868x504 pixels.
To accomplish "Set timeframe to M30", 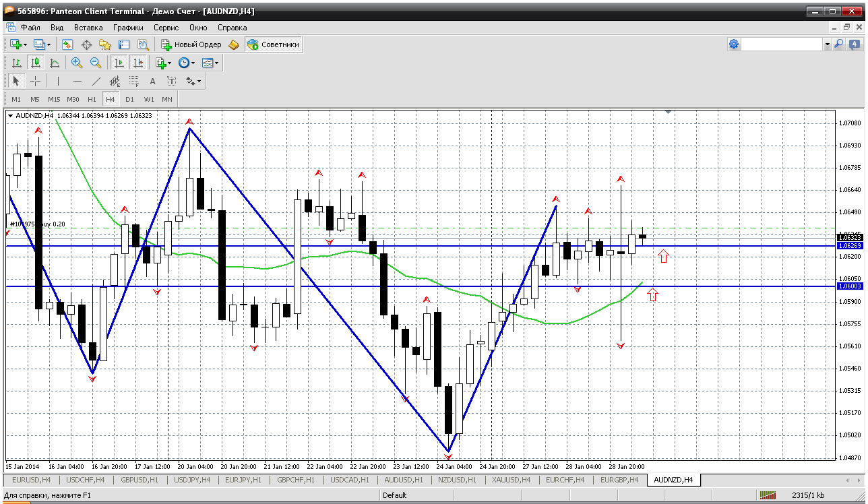I will 73,99.
